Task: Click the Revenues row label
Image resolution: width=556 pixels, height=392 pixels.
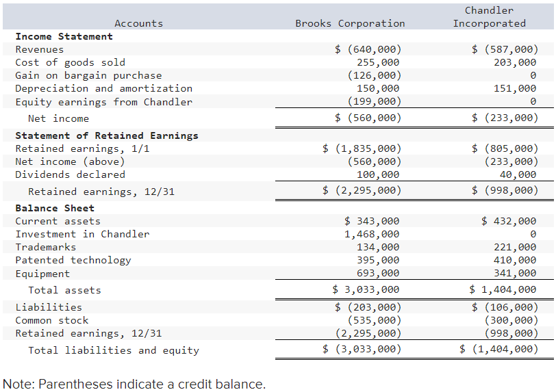Action: pyautogui.click(x=40, y=50)
